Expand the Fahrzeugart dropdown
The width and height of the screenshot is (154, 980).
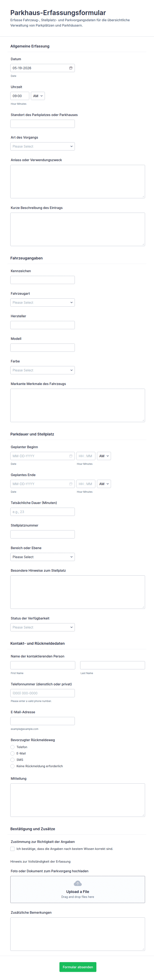[x=43, y=302]
